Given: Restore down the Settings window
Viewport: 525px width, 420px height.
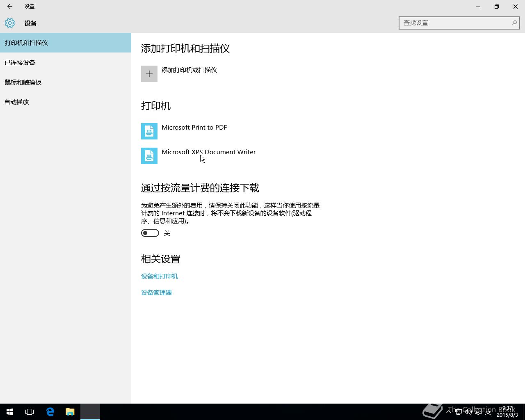Looking at the screenshot, I should tap(497, 7).
